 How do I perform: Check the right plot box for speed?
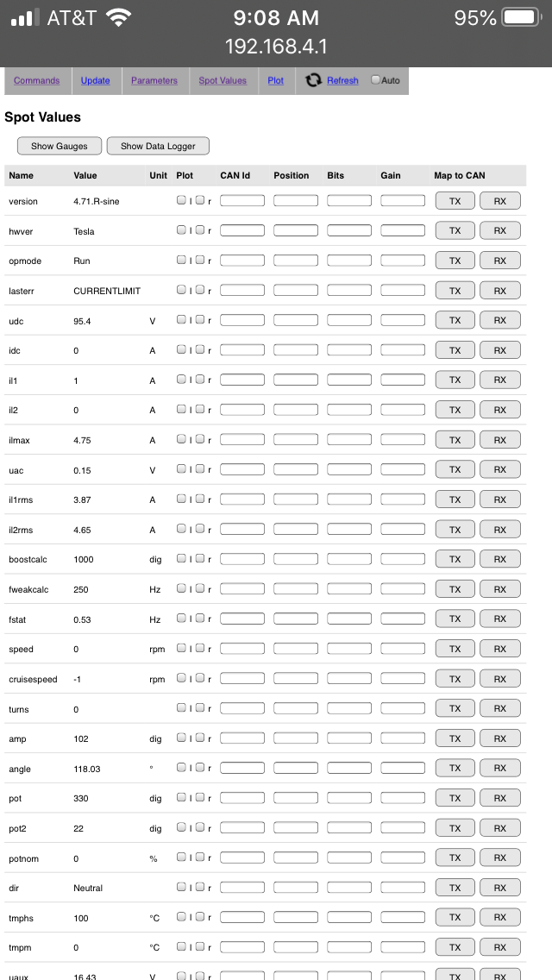point(200,648)
